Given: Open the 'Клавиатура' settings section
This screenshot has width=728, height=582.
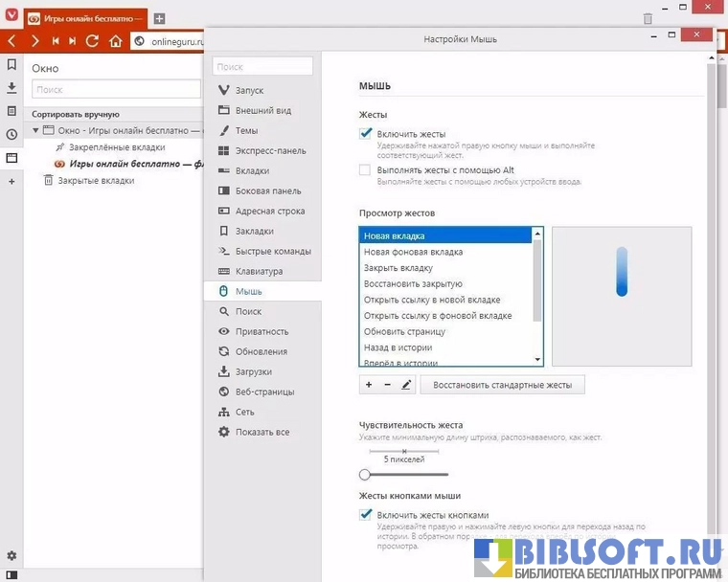Looking at the screenshot, I should pos(259,271).
